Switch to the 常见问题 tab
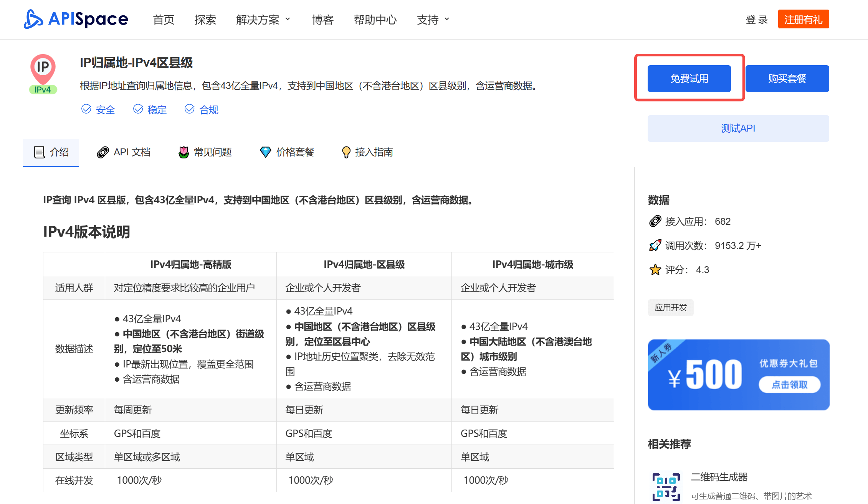 205,152
